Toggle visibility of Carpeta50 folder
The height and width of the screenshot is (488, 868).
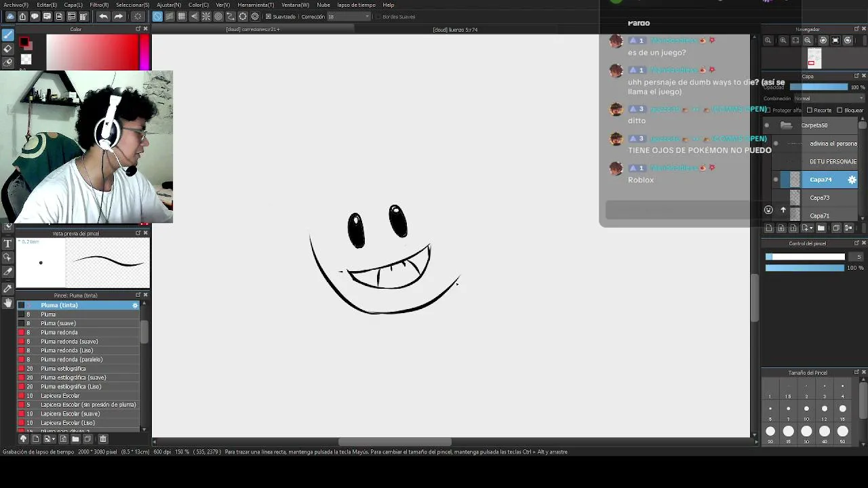pyautogui.click(x=767, y=125)
